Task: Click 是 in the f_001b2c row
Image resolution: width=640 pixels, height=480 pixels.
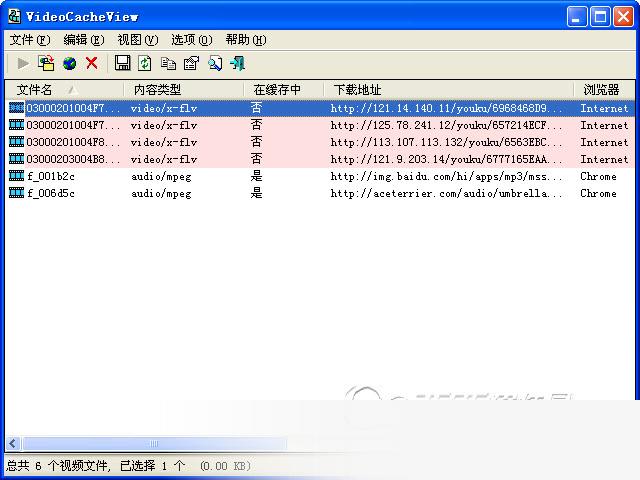Action: 256,176
